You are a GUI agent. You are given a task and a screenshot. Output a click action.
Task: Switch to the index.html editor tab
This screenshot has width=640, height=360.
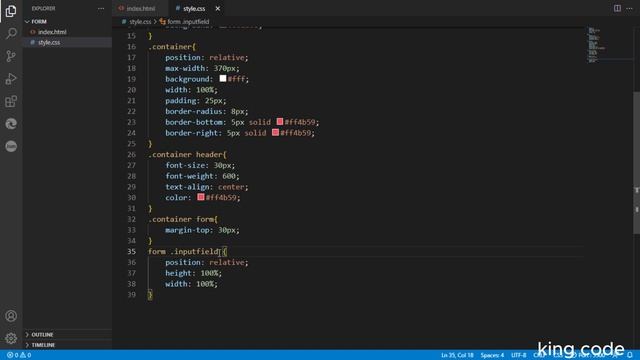[141, 9]
